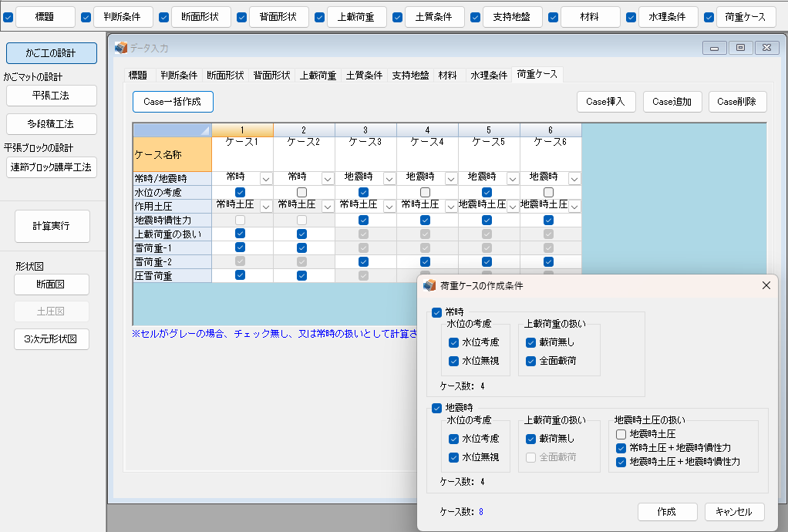Uncheck 水位考慮 in the 常時 group
788x532 pixels.
tap(453, 342)
